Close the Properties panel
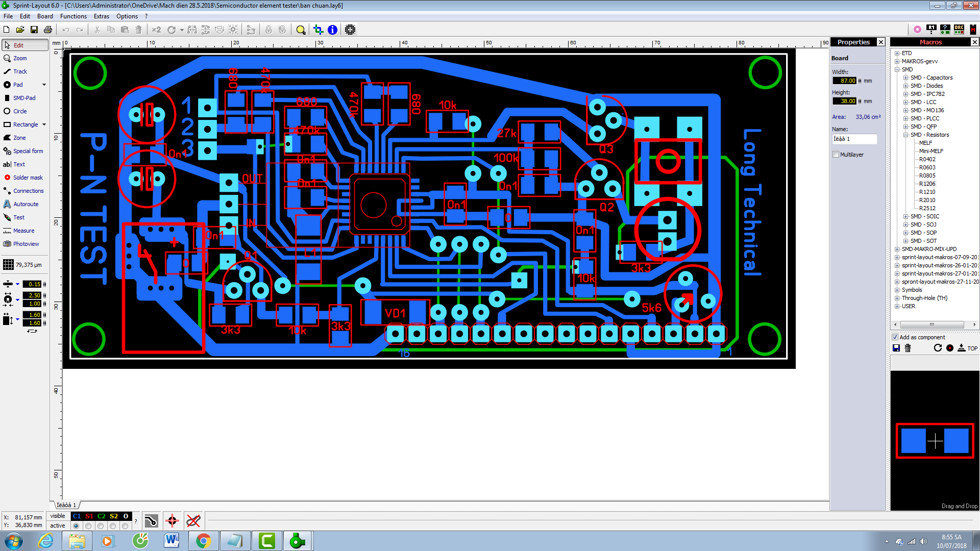This screenshot has width=980, height=551. point(880,42)
